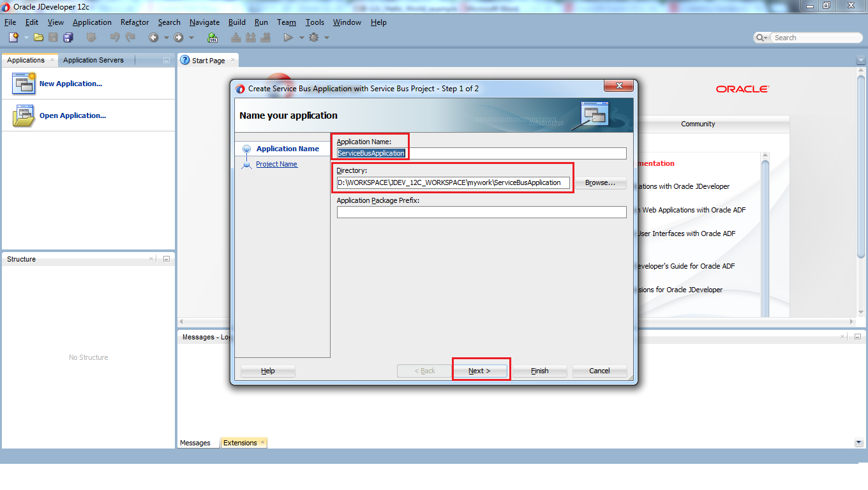
Task: Click the Application Package Prefix field
Action: tap(481, 212)
